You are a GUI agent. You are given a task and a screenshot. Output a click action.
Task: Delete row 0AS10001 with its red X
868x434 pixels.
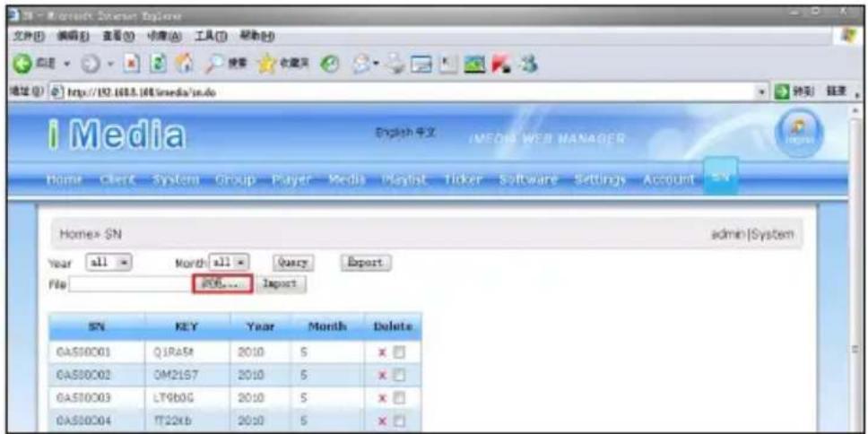point(381,352)
